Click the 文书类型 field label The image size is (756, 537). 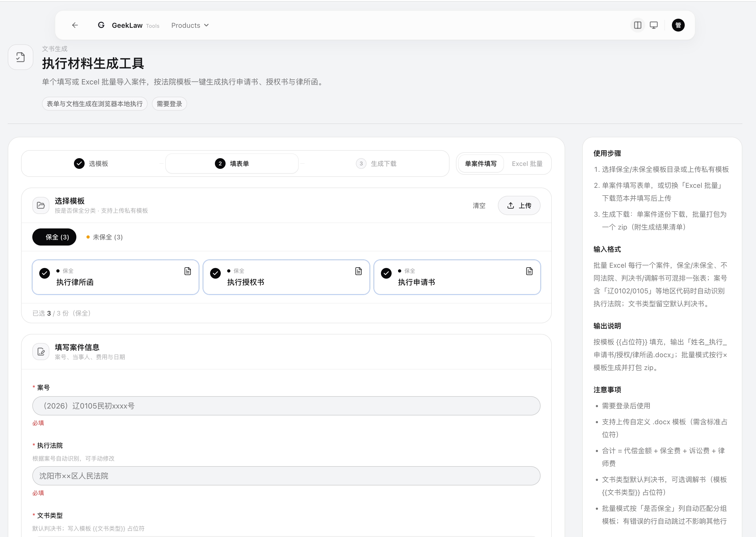(x=50, y=515)
